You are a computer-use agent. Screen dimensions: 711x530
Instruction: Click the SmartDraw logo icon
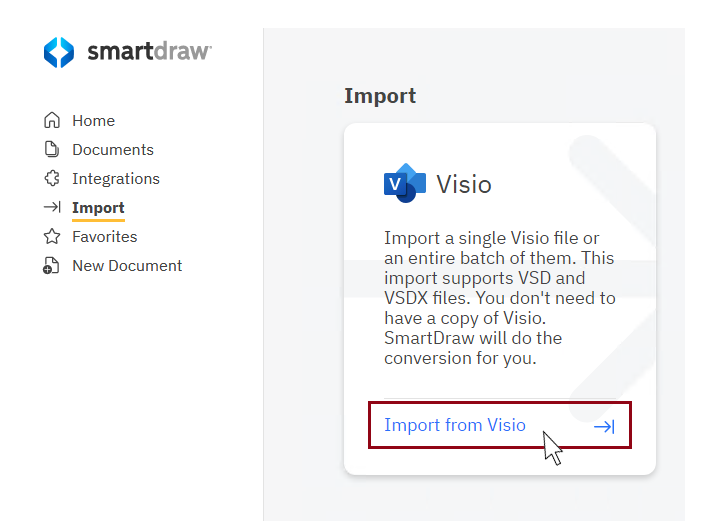pos(59,52)
